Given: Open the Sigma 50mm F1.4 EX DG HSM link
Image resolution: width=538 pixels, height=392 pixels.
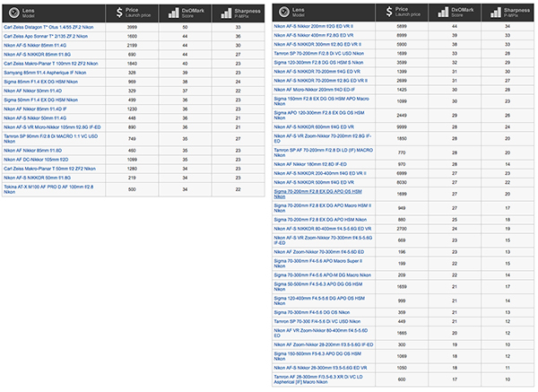Looking at the screenshot, I should pos(41,100).
